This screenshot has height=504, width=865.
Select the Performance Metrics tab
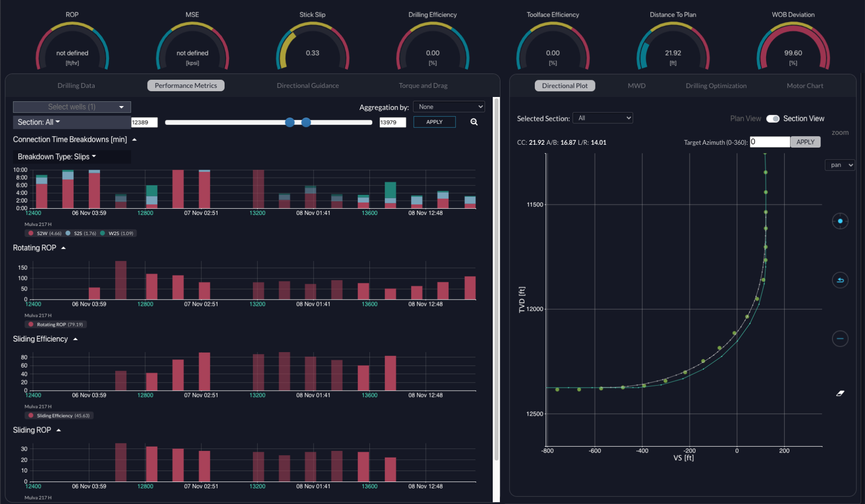(x=186, y=86)
